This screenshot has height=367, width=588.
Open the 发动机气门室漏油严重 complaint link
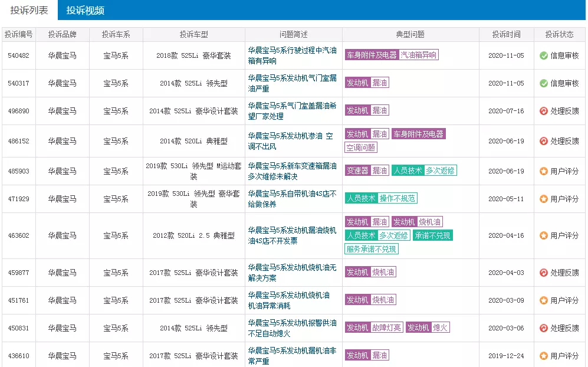click(x=292, y=83)
